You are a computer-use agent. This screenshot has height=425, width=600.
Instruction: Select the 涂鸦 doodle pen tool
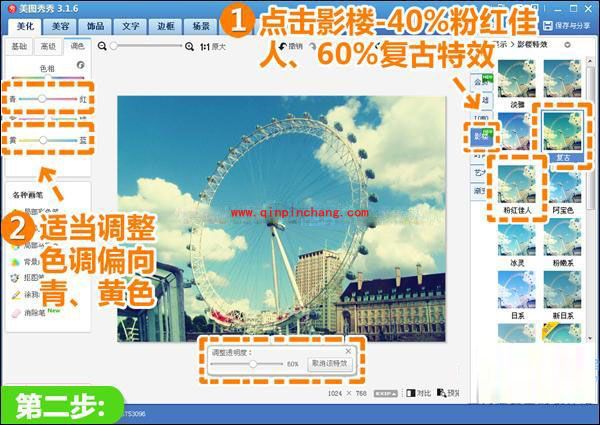tap(26, 295)
